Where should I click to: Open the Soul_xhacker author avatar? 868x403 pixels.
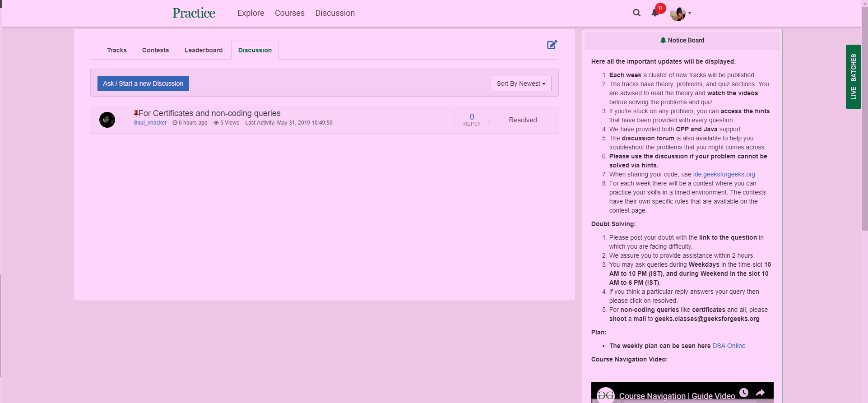click(107, 120)
